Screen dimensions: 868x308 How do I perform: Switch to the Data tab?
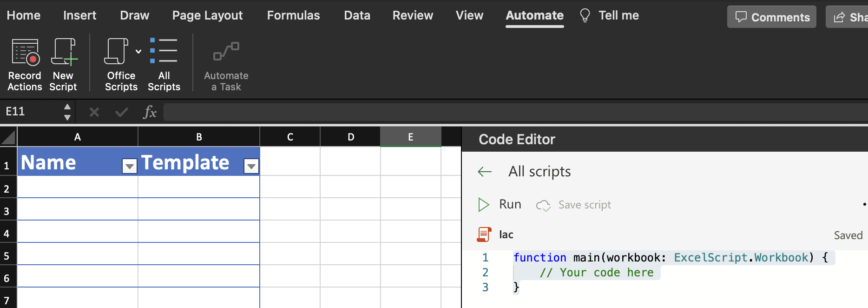[x=357, y=15]
